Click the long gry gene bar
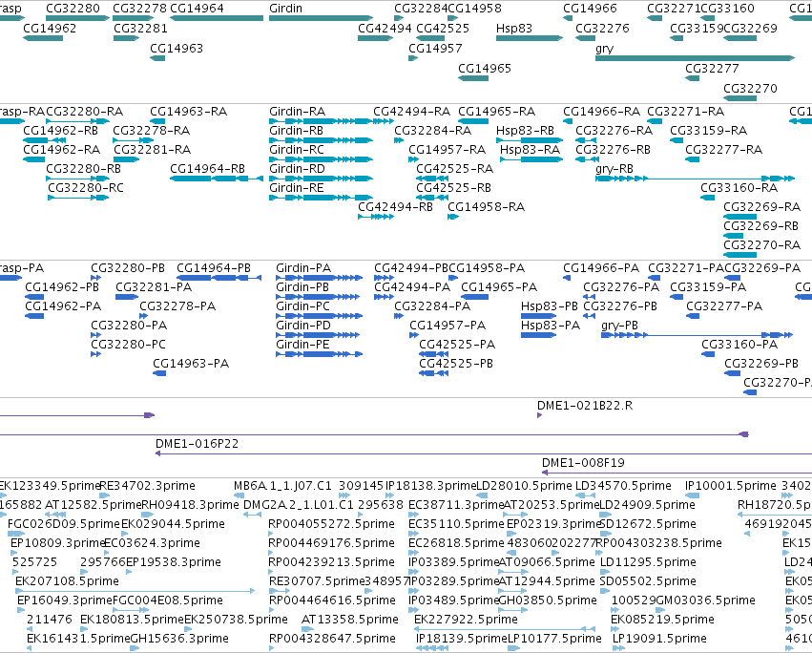The image size is (812, 653). [x=695, y=58]
